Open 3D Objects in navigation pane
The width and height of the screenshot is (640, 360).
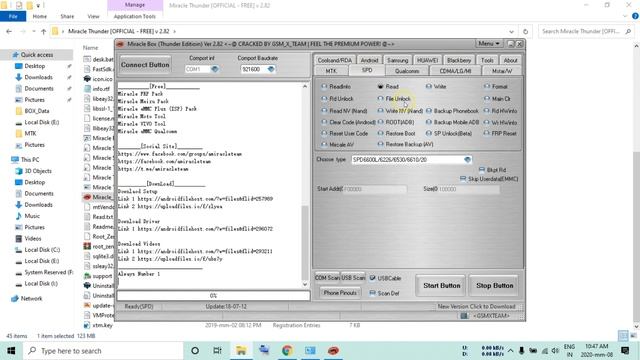tap(38, 171)
